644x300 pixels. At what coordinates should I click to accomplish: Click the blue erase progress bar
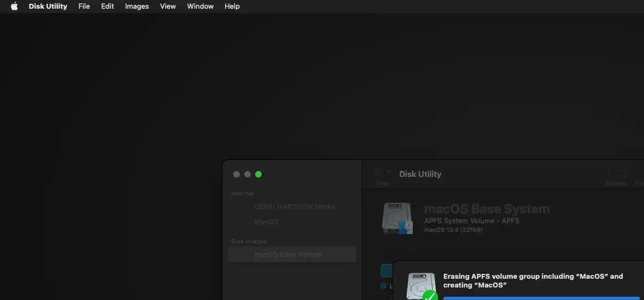(x=541, y=298)
